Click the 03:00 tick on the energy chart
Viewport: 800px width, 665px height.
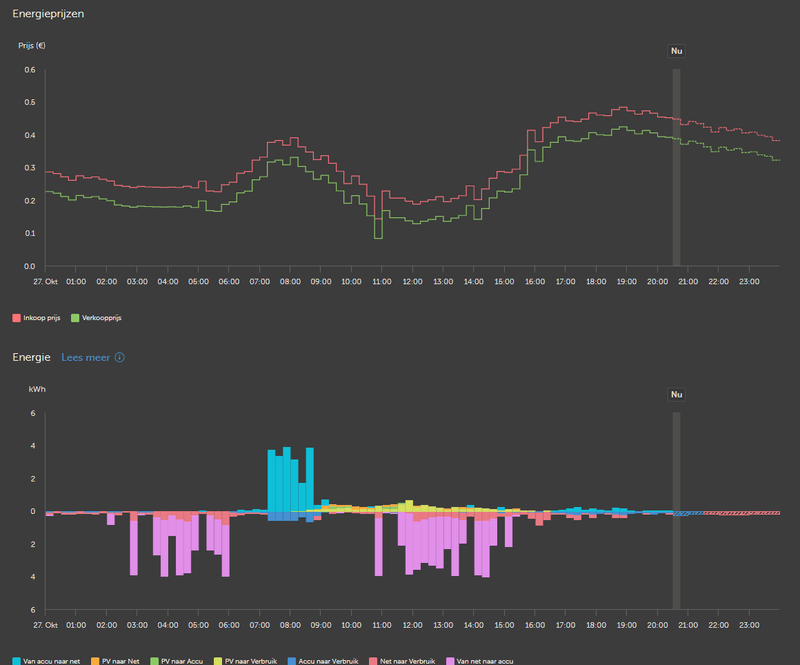(137, 625)
